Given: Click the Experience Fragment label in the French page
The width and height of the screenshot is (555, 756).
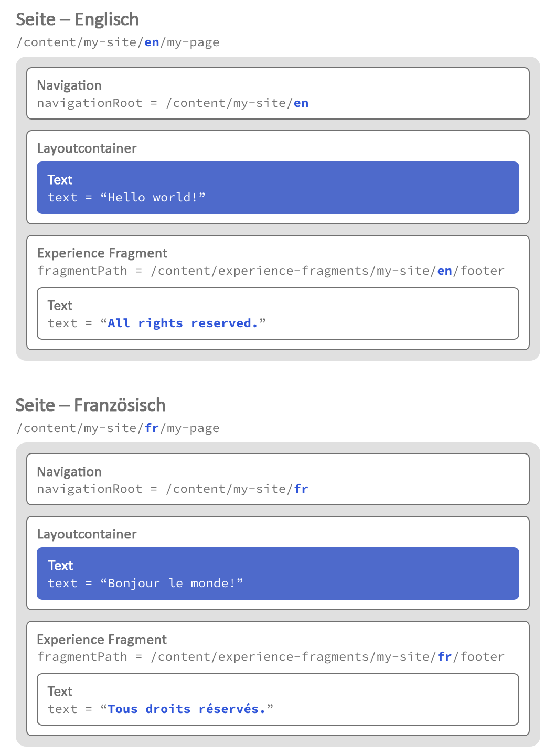Looking at the screenshot, I should click(x=102, y=640).
